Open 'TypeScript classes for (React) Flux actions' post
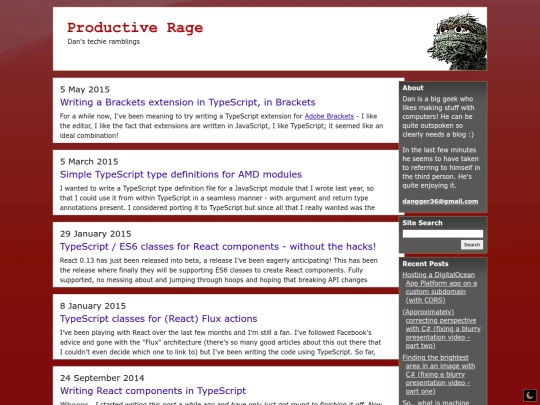Viewport: 540px width, 405px height. (x=158, y=319)
